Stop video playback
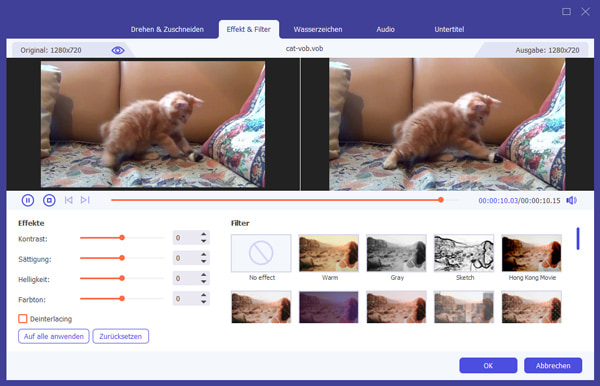The width and height of the screenshot is (600, 386). coord(49,200)
